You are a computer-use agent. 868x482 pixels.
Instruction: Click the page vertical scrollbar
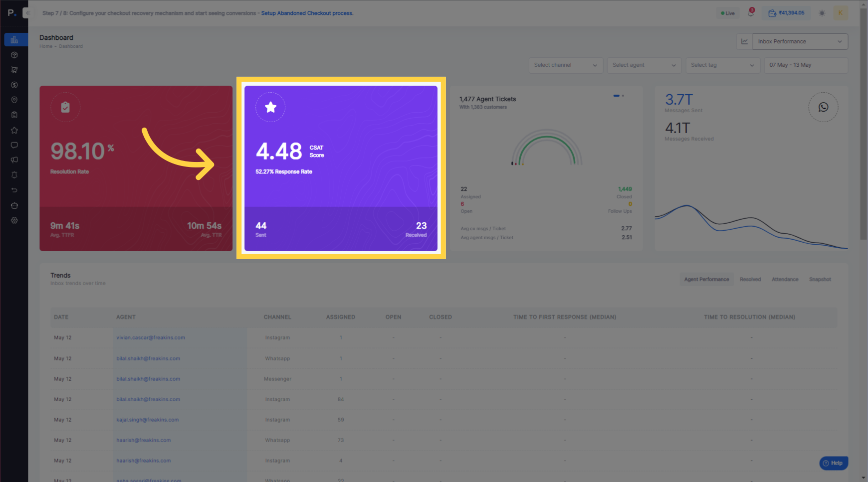tap(864, 125)
